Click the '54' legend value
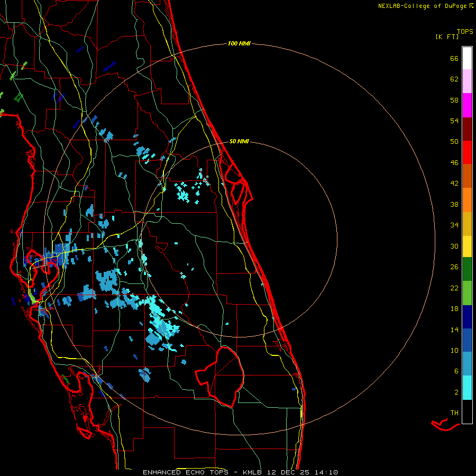The image size is (476, 476). coord(454,121)
